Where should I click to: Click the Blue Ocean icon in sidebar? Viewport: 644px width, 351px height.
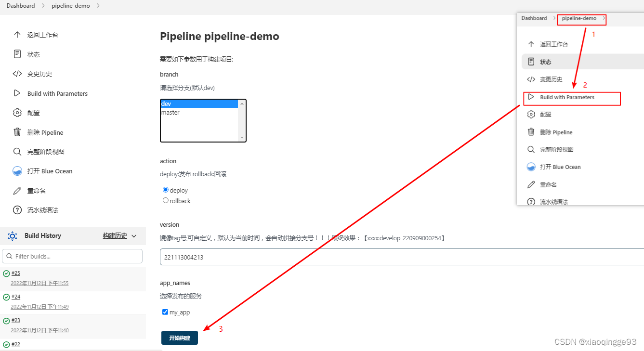pyautogui.click(x=17, y=171)
